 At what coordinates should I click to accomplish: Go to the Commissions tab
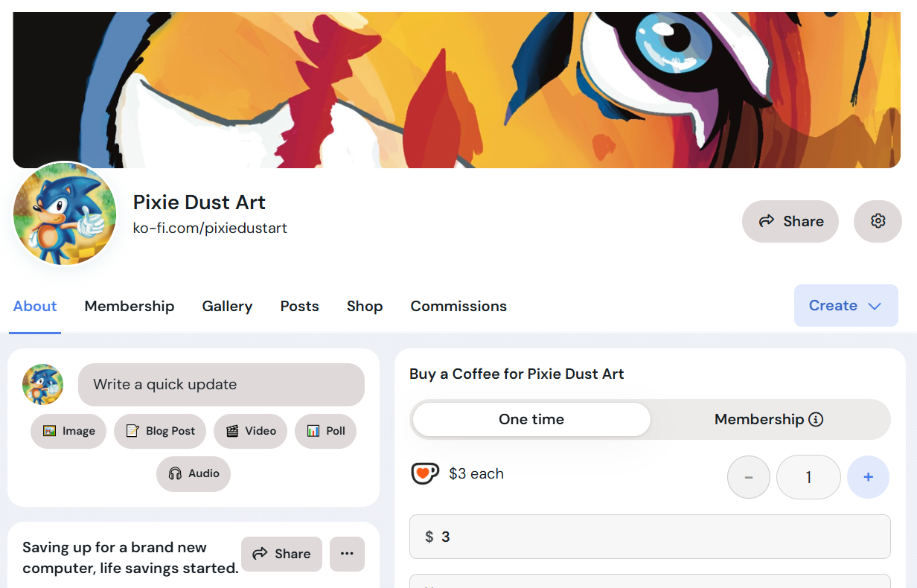click(458, 306)
